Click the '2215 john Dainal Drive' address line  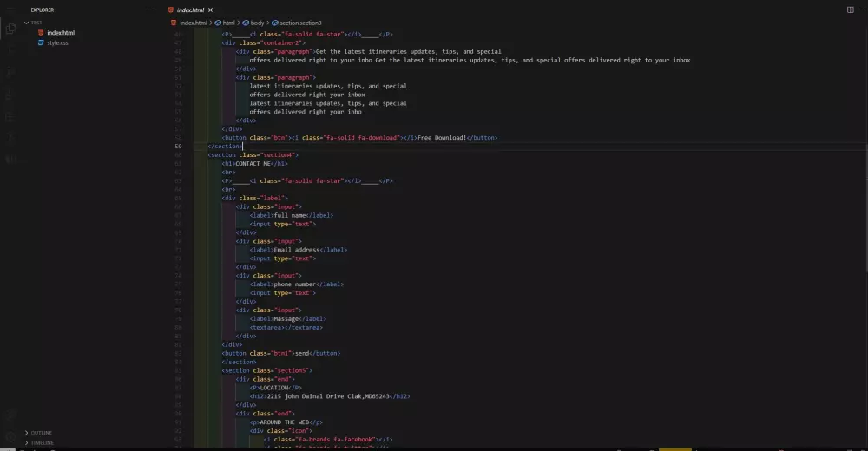[x=330, y=396]
